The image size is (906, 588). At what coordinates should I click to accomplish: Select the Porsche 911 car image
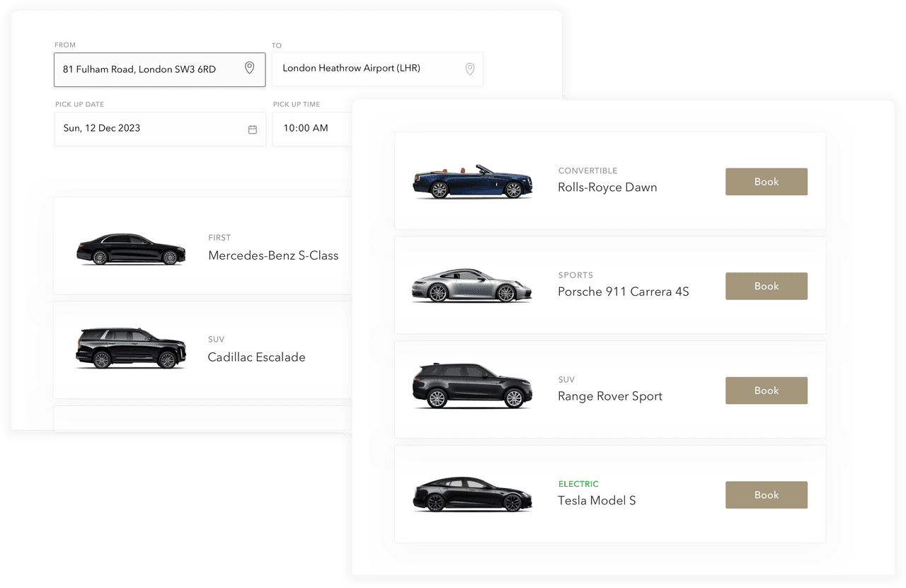472,286
